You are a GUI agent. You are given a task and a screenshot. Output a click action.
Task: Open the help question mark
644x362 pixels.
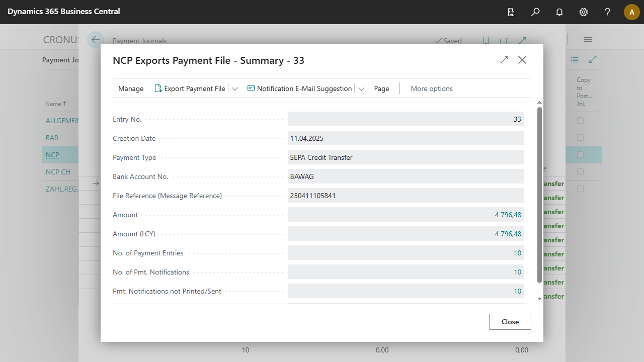(608, 12)
